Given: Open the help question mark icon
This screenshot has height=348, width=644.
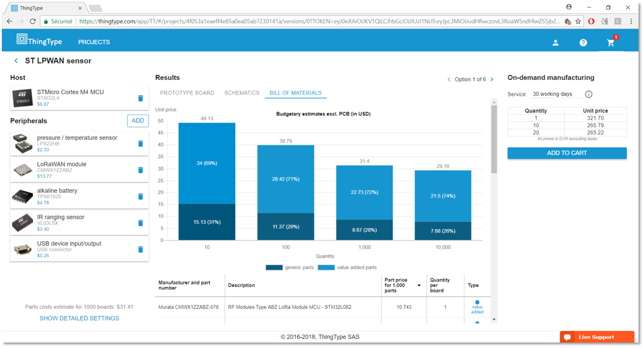Looking at the screenshot, I should tap(583, 43).
